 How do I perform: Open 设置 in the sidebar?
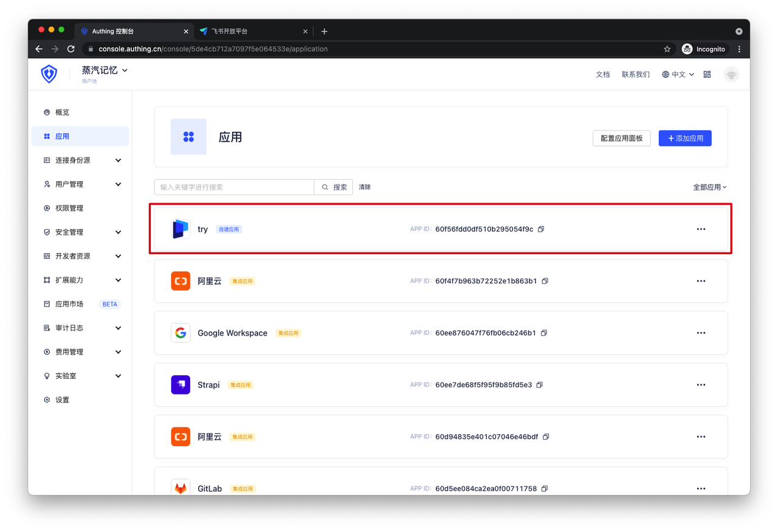[81, 400]
